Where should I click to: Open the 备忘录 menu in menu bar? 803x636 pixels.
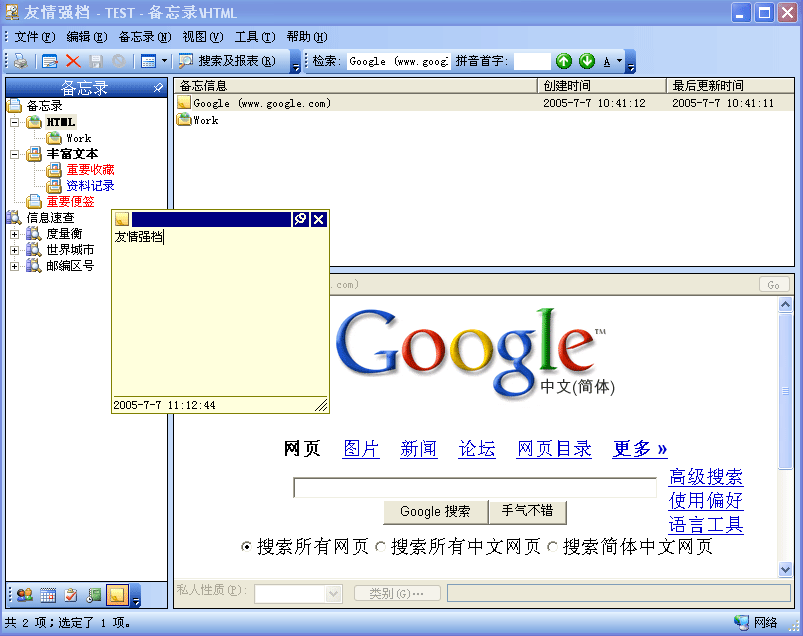click(x=145, y=37)
